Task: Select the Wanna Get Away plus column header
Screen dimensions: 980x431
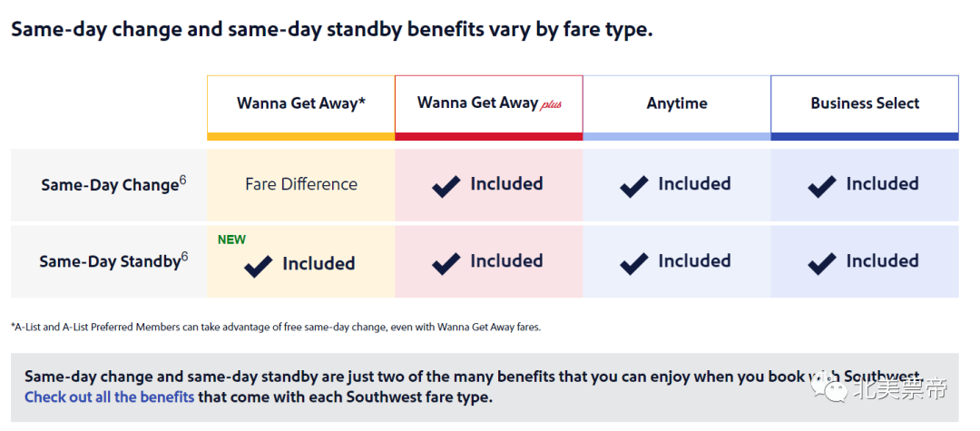Action: click(x=489, y=103)
